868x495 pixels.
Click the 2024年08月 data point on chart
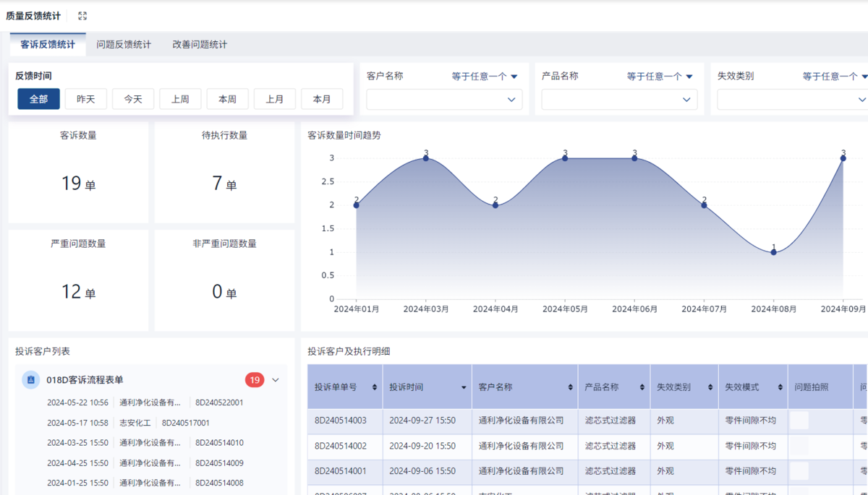[773, 251]
